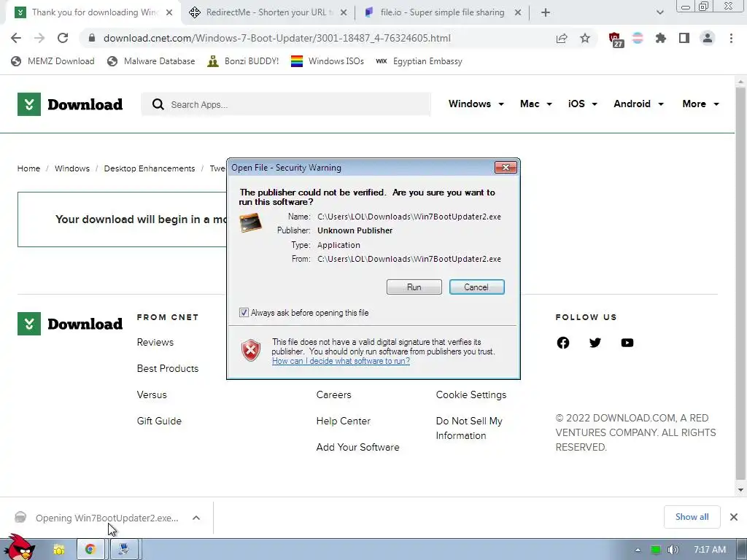Viewport: 747px width, 560px height.
Task: Click the green network tray icon
Action: [x=656, y=550]
